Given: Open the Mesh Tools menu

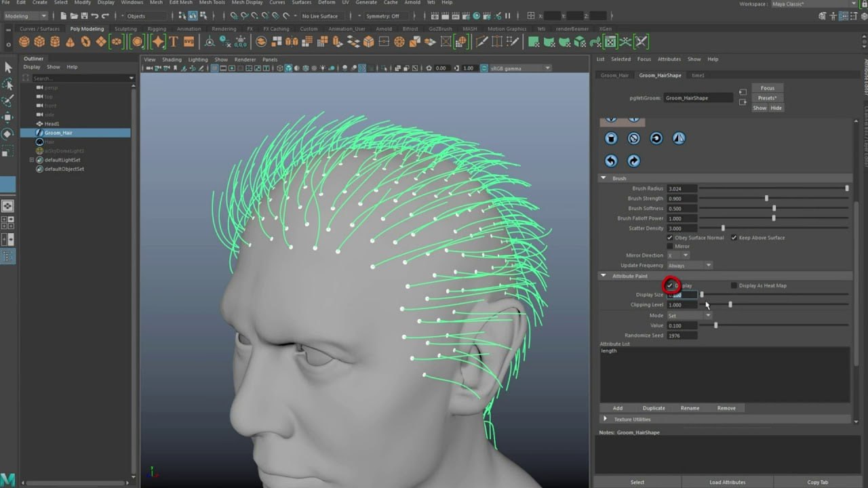Looking at the screenshot, I should (x=212, y=3).
